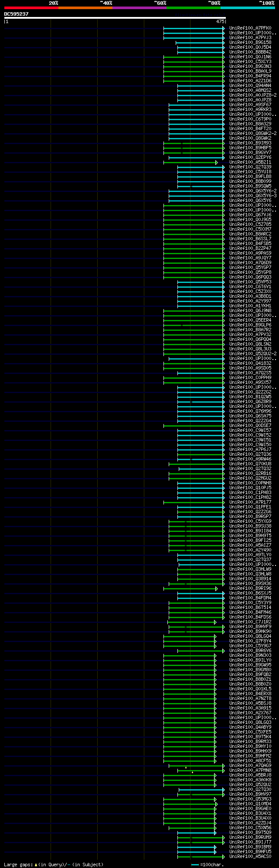Image resolution: width=279 pixels, height=868 pixels.
Task: Select hit label UniRef100_Q5YGP8
Action: point(250,273)
